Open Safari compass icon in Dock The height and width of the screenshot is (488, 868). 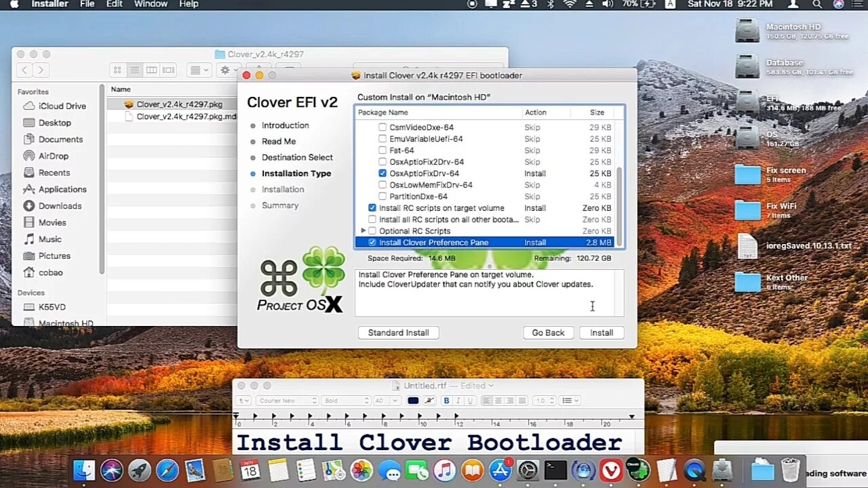[167, 470]
